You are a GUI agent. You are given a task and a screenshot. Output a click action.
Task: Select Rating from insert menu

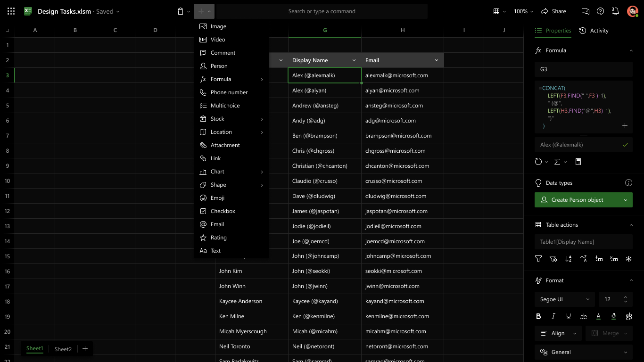tap(231, 238)
